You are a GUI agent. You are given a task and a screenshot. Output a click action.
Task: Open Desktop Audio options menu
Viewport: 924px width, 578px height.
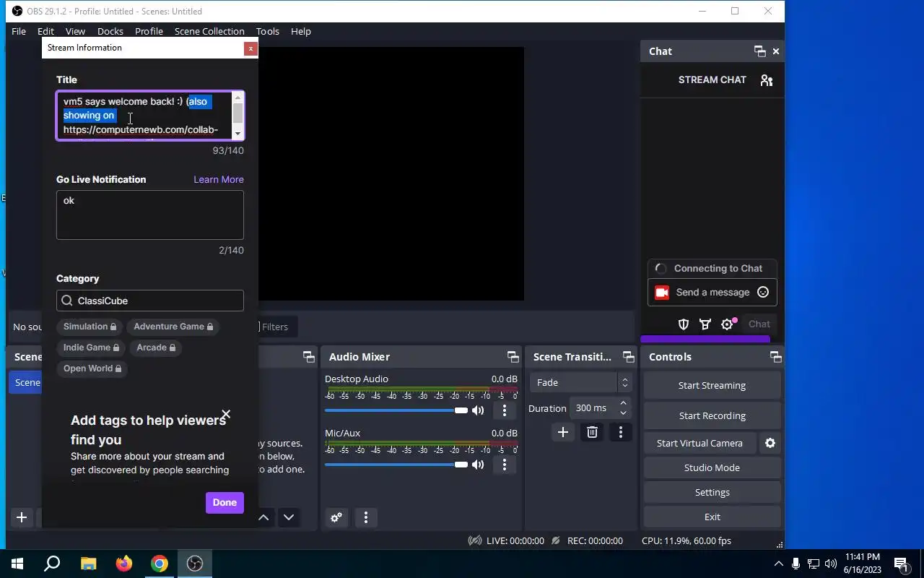pyautogui.click(x=505, y=410)
